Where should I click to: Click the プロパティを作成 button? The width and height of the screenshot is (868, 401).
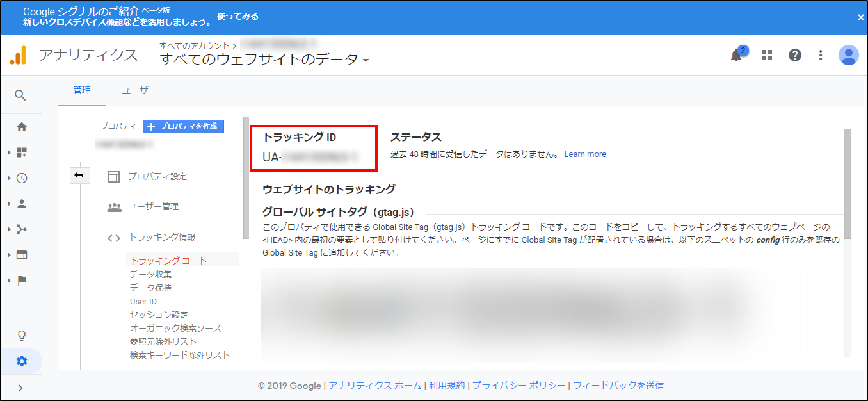[183, 126]
